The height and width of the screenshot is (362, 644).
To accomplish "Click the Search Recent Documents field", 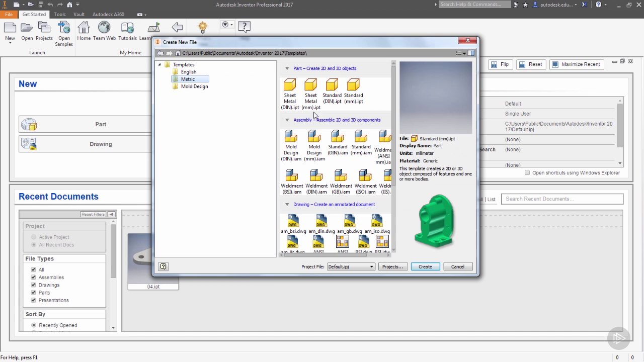I will click(x=562, y=199).
